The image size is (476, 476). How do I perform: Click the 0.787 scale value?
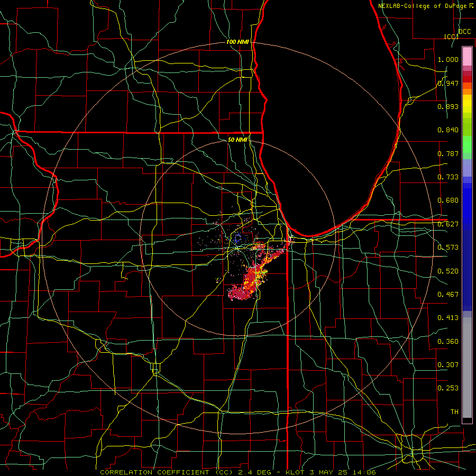(x=448, y=153)
